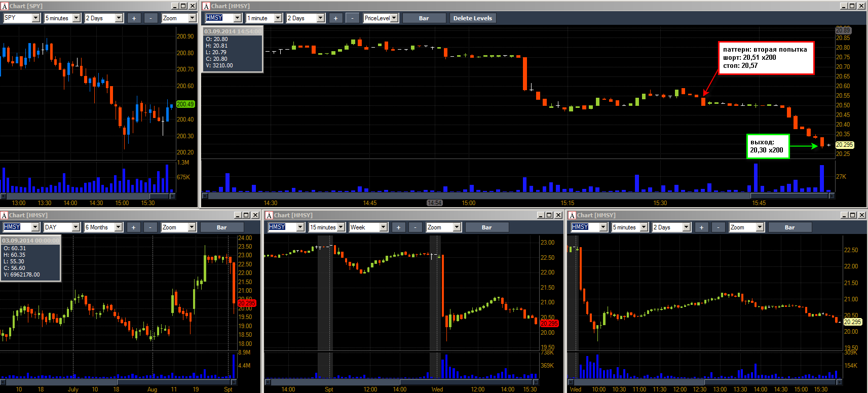Open 2 Days dropdown on bottom-right HMSY chart
The width and height of the screenshot is (868, 393).
[687, 227]
